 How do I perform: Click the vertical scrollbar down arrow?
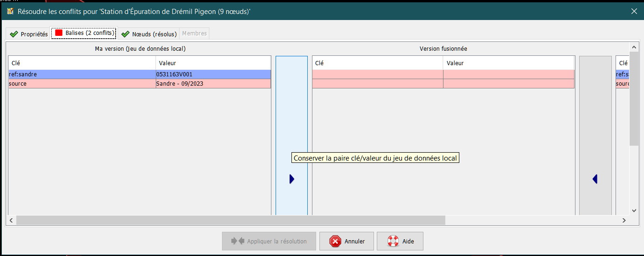(634, 210)
